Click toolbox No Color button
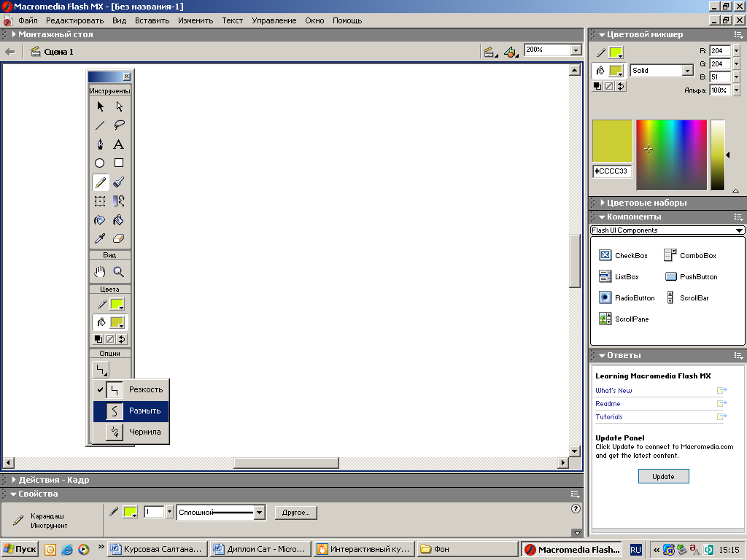747x560 pixels. click(x=110, y=339)
